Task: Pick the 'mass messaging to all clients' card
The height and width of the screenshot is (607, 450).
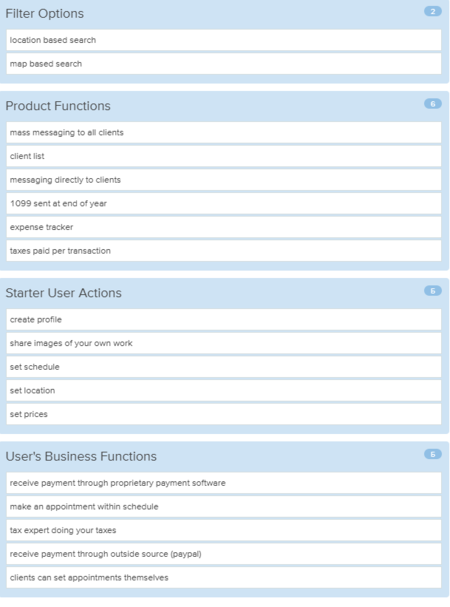Action: 224,132
